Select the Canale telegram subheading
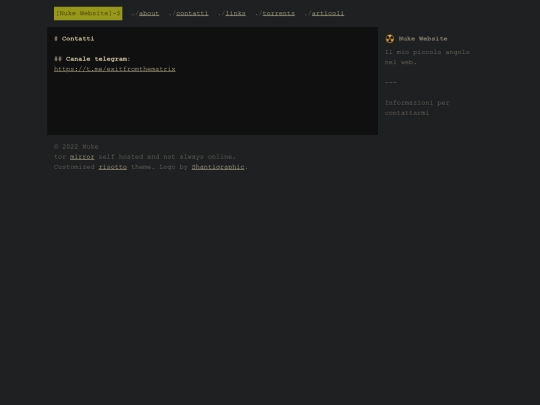The width and height of the screenshot is (540, 405). click(x=92, y=59)
